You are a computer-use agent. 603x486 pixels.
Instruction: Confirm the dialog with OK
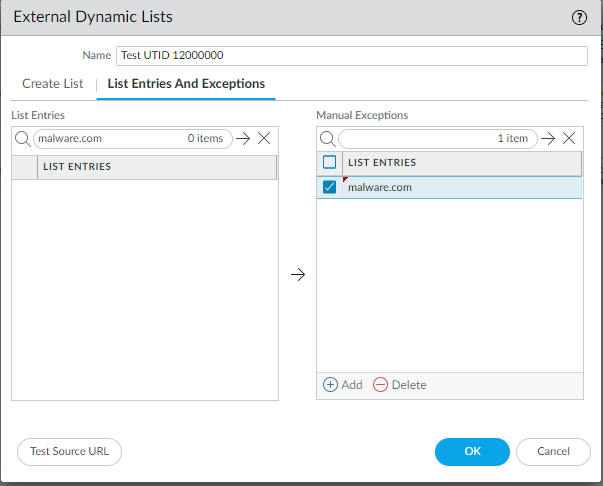[472, 452]
